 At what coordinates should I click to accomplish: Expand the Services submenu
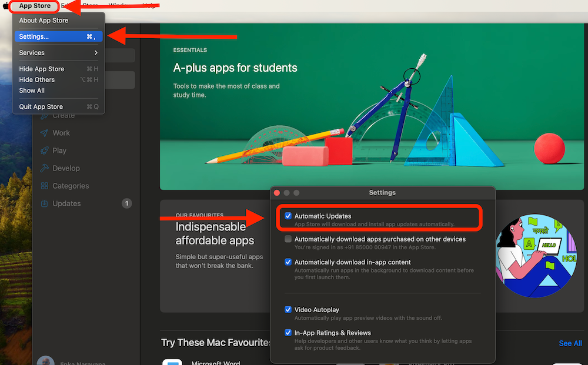tap(58, 53)
